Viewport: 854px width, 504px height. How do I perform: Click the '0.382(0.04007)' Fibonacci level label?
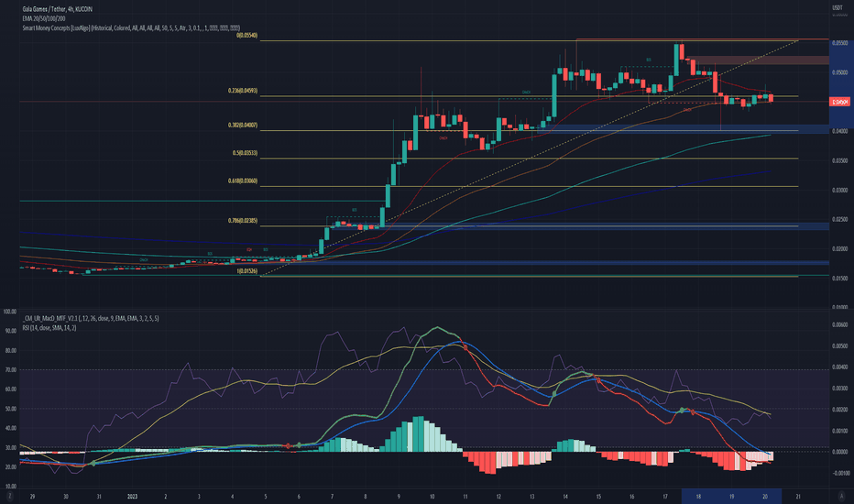[x=243, y=126]
